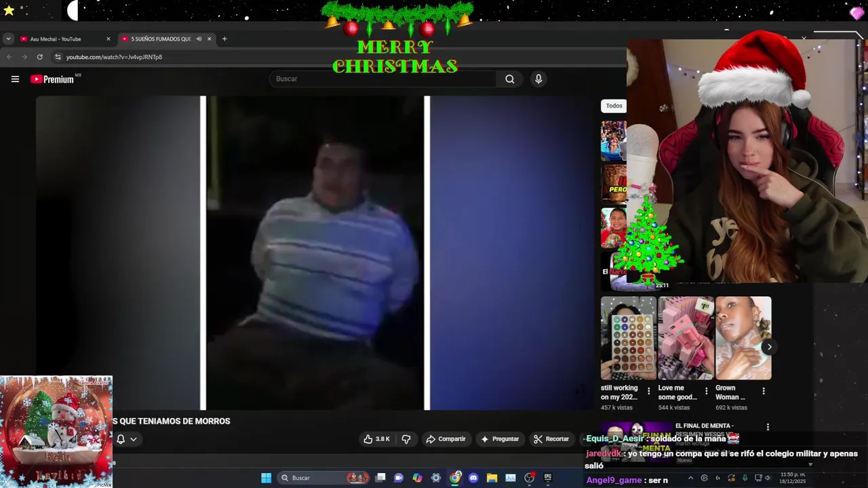The height and width of the screenshot is (488, 868).
Task: Reload the page in Chrome
Action: tap(40, 57)
